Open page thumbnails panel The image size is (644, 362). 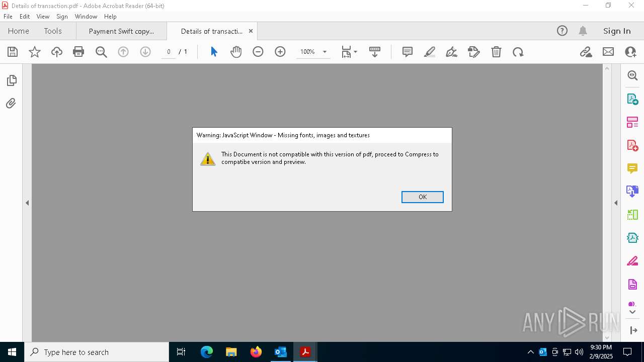(12, 80)
